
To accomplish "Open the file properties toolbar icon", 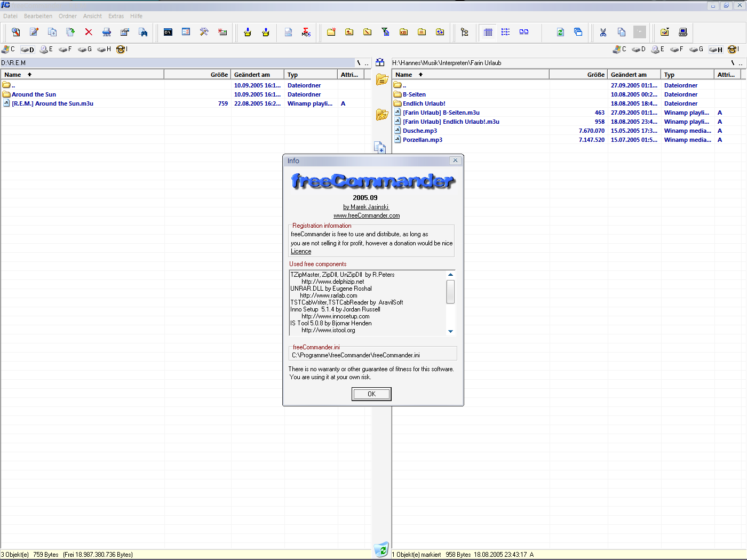I will pos(125,32).
